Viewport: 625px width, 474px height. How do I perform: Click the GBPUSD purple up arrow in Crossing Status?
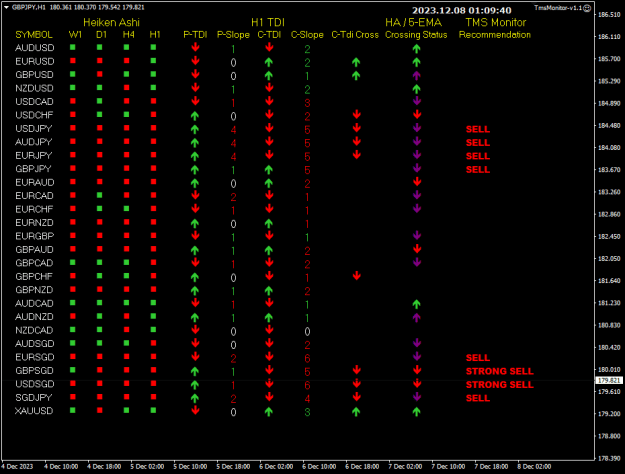click(417, 75)
